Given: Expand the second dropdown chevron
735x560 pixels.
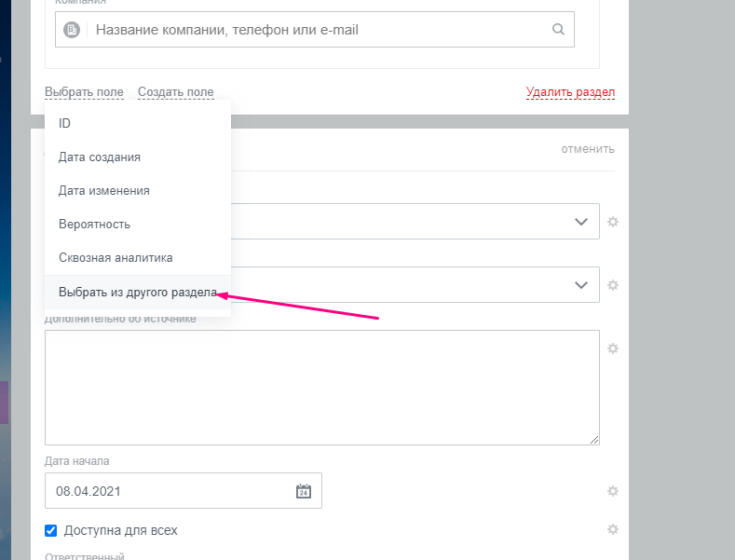Looking at the screenshot, I should click(x=581, y=284).
